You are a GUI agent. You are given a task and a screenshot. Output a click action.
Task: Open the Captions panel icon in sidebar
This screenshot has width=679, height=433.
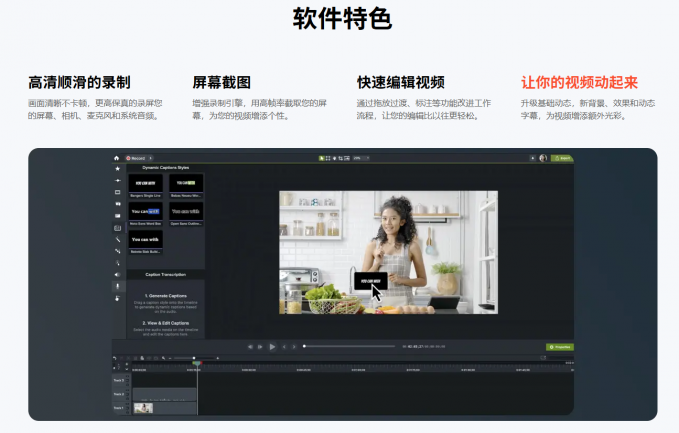click(x=117, y=228)
